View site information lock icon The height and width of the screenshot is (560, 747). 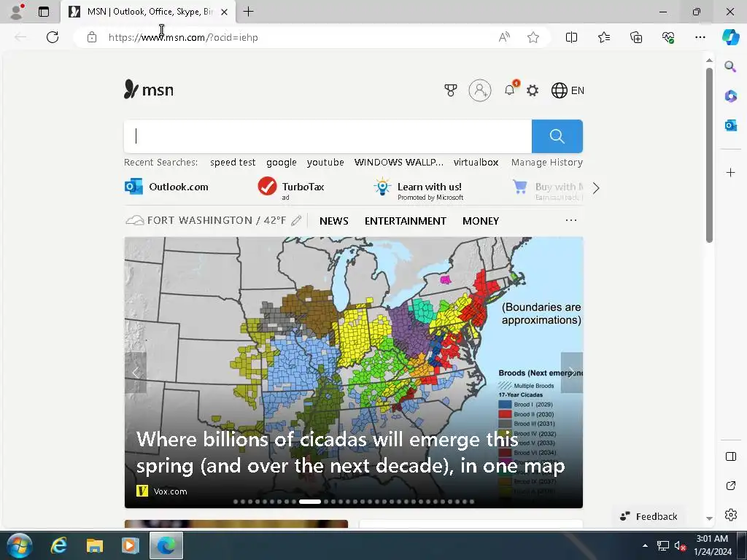point(92,37)
